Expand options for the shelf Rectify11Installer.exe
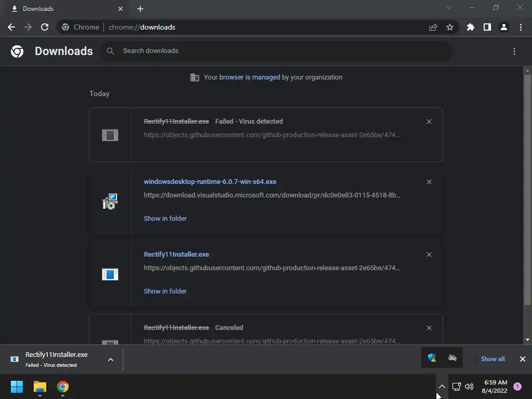The image size is (532, 399). [111, 360]
